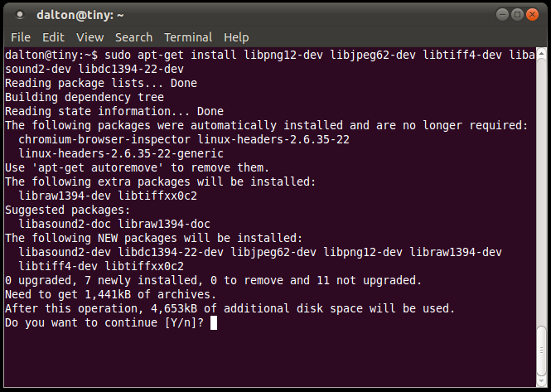Maximize the terminal window
The height and width of the screenshot is (392, 551).
pos(517,14)
